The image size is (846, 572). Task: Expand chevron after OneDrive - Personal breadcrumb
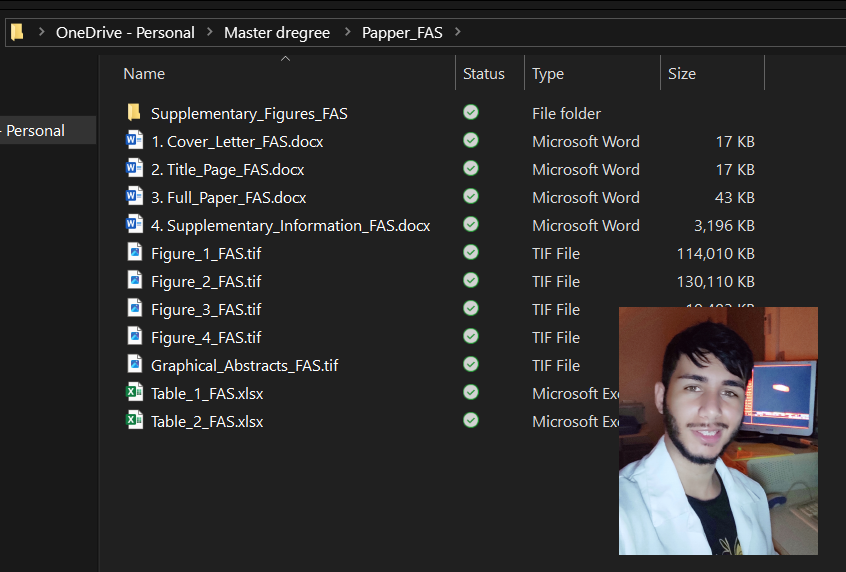coord(210,32)
